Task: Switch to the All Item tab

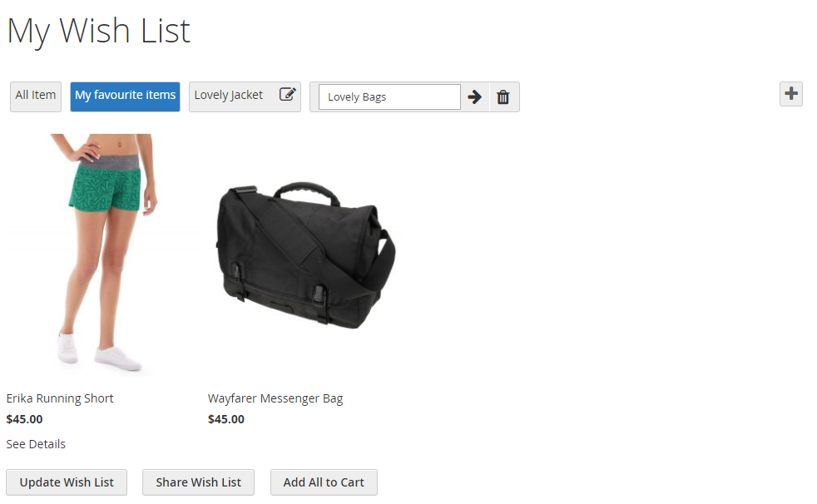Action: pos(36,96)
